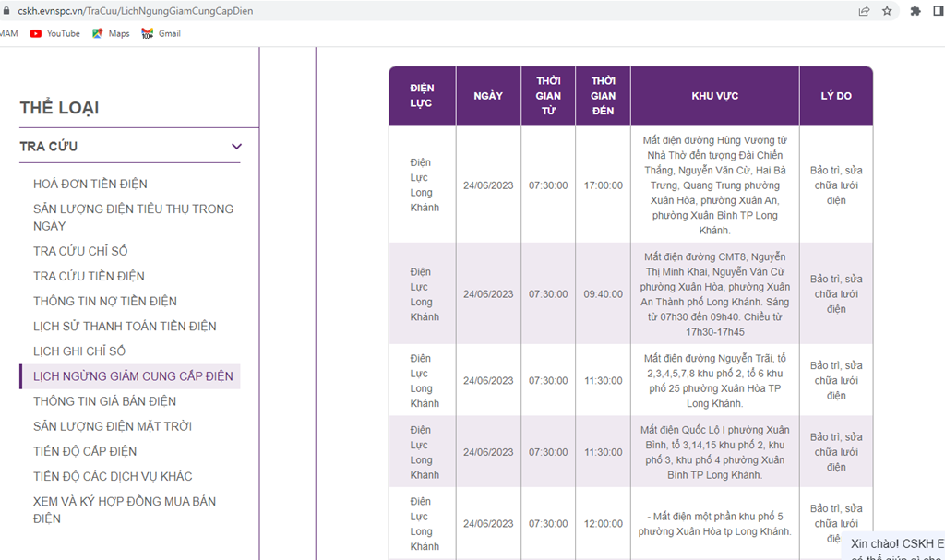Open TRA CỨU CHỈ SỐ page

pos(80,251)
